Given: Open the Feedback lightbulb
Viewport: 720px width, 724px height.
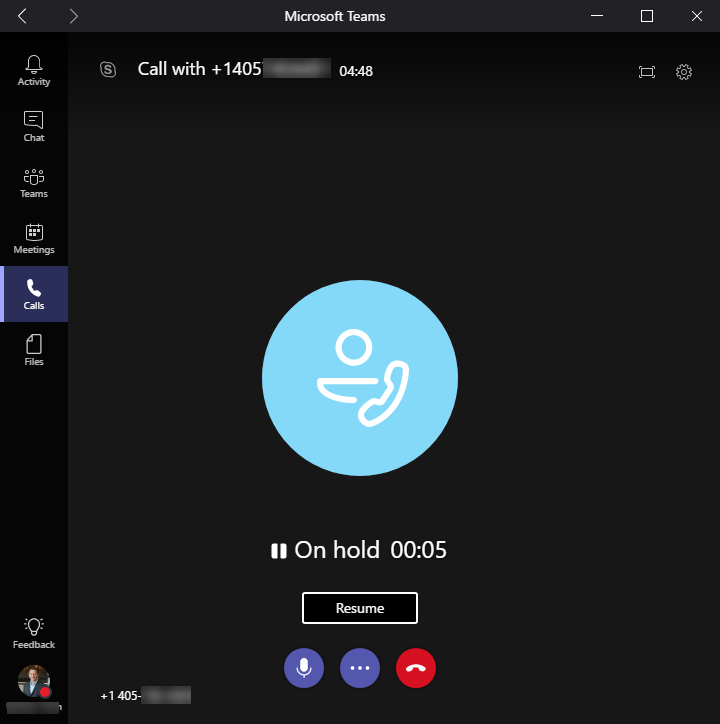Looking at the screenshot, I should click(x=34, y=633).
